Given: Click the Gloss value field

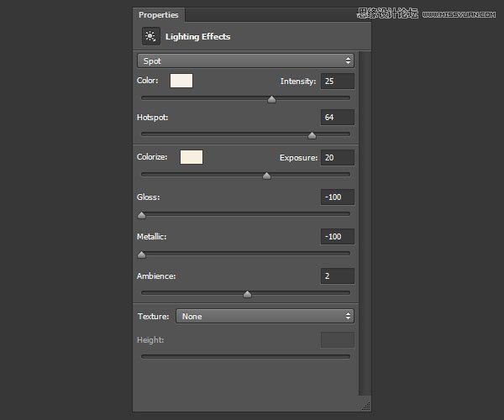Looking at the screenshot, I should (338, 197).
